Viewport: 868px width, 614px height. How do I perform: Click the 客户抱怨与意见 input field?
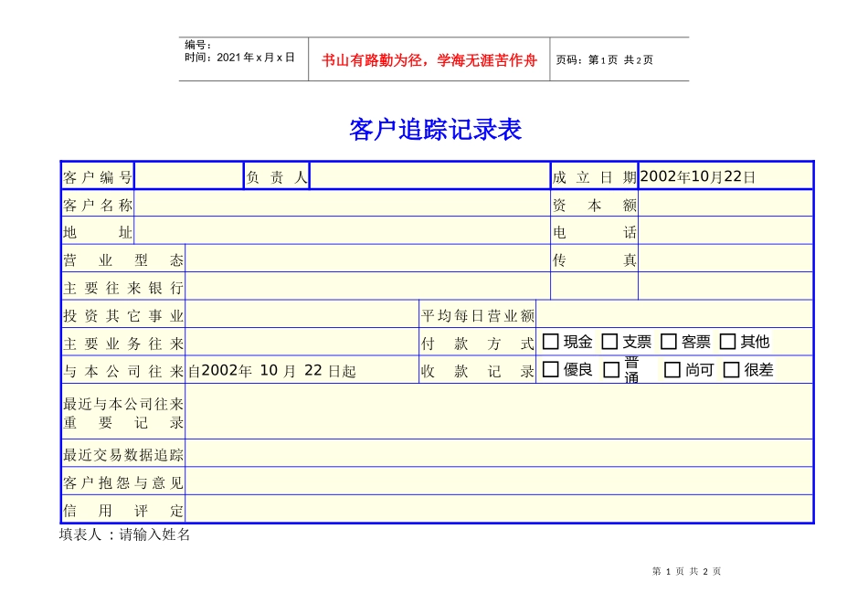pos(499,482)
